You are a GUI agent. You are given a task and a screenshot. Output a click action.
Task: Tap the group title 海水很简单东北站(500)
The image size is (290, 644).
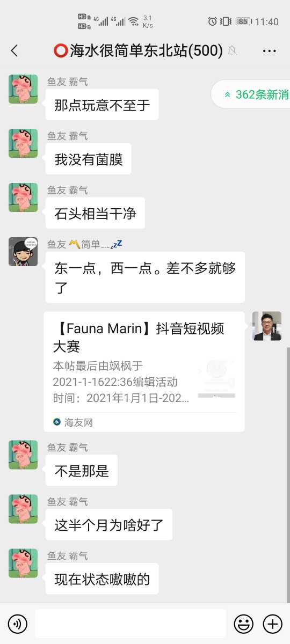pos(138,51)
